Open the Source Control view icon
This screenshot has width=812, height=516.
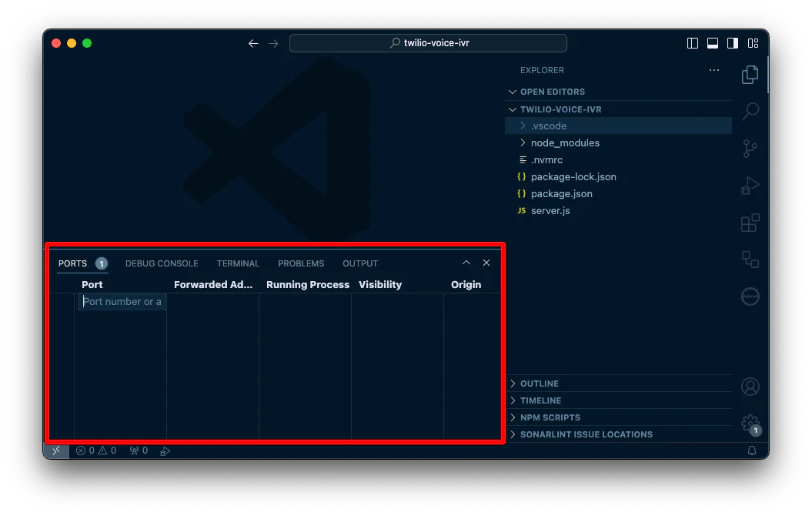pyautogui.click(x=750, y=149)
